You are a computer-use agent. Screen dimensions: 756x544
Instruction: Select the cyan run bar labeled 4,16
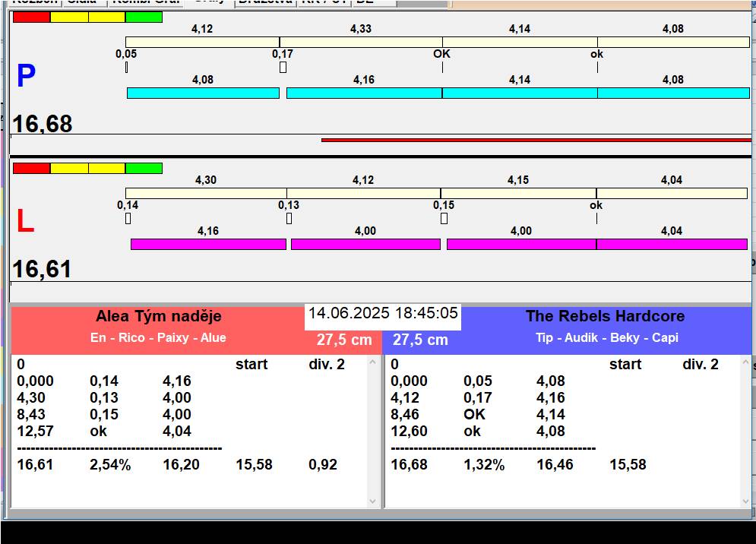(x=363, y=93)
